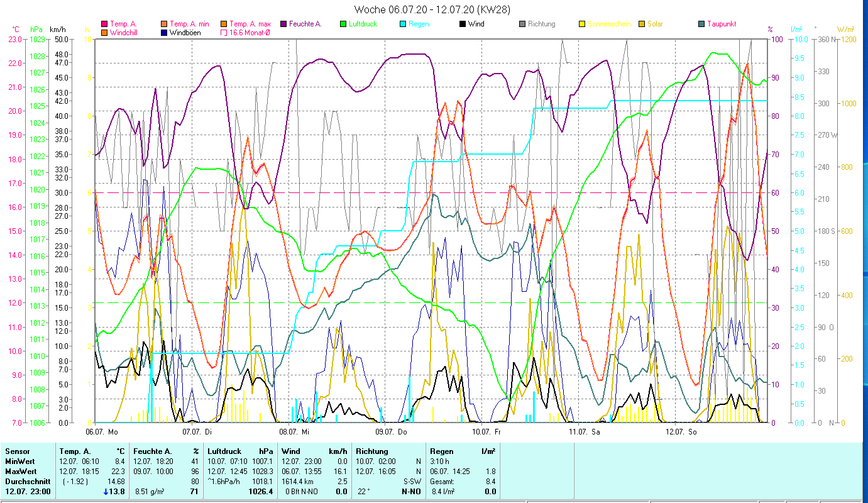The height and width of the screenshot is (503, 868).
Task: Click the maximum wind value 16.1
Action: 340,472
